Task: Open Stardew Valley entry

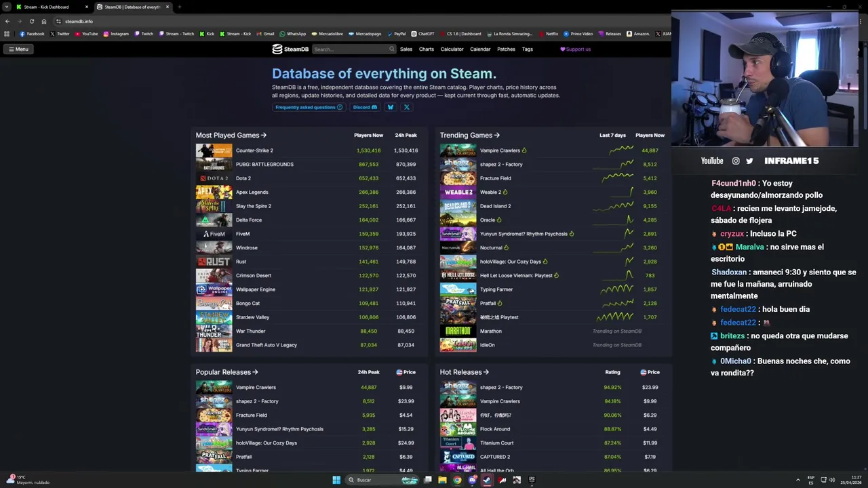Action: [252, 317]
